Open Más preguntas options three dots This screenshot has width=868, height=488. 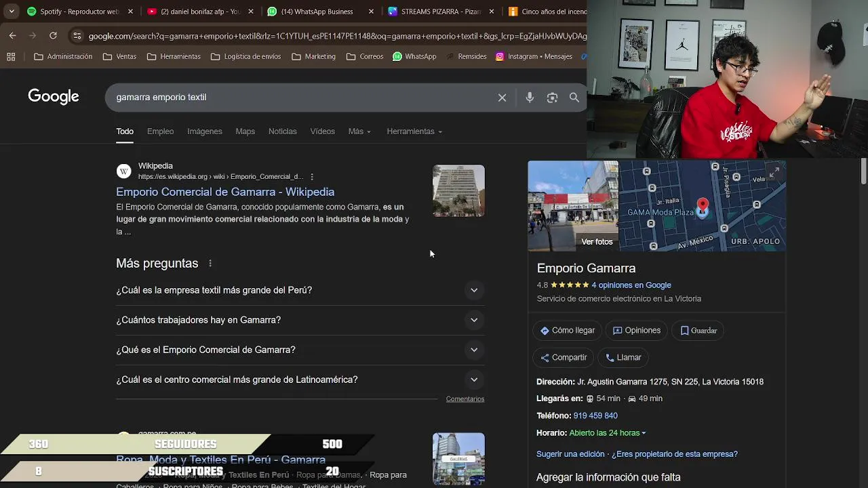pyautogui.click(x=210, y=263)
